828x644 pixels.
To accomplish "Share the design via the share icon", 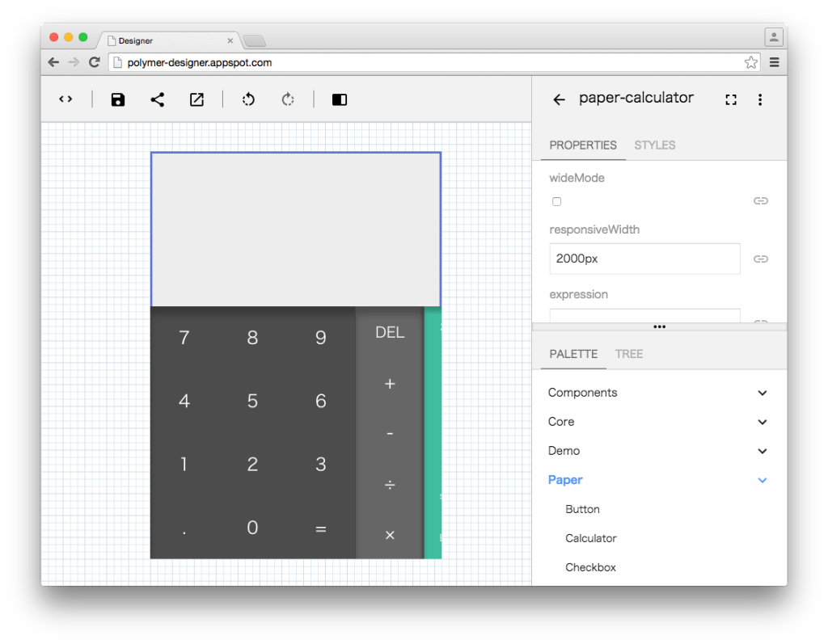I will click(157, 99).
